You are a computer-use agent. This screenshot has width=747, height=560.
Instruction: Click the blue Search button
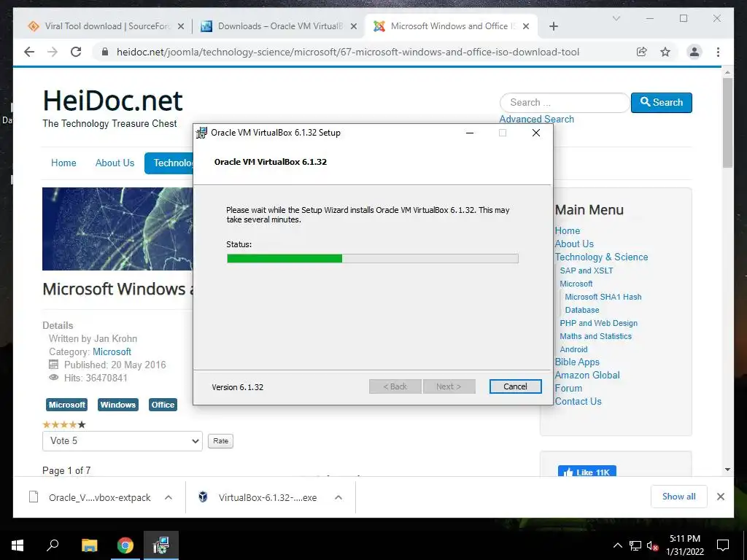click(661, 102)
